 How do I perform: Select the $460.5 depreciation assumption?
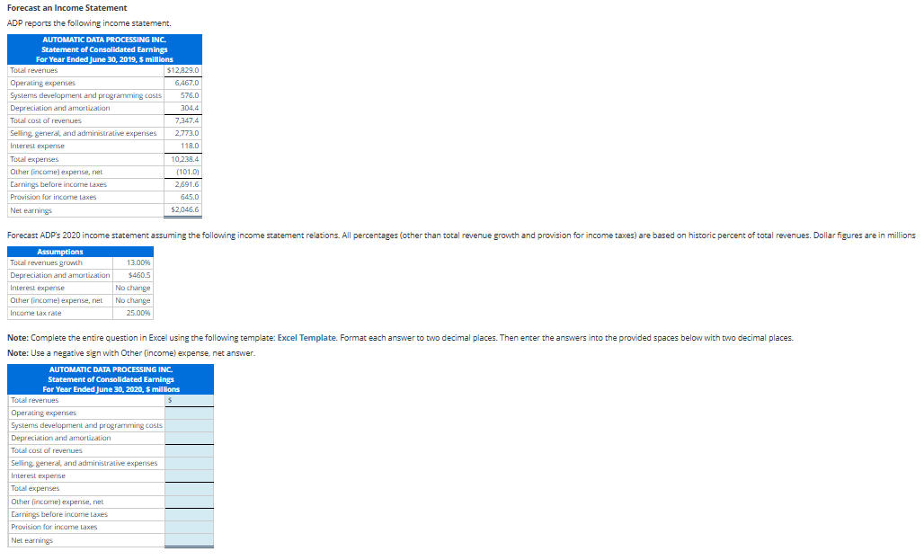click(139, 275)
